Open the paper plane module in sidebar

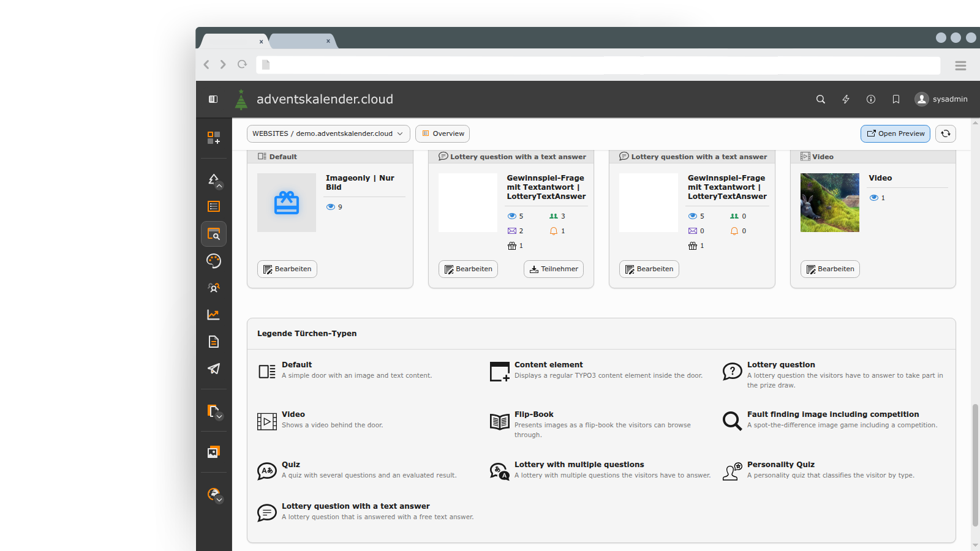pyautogui.click(x=214, y=369)
